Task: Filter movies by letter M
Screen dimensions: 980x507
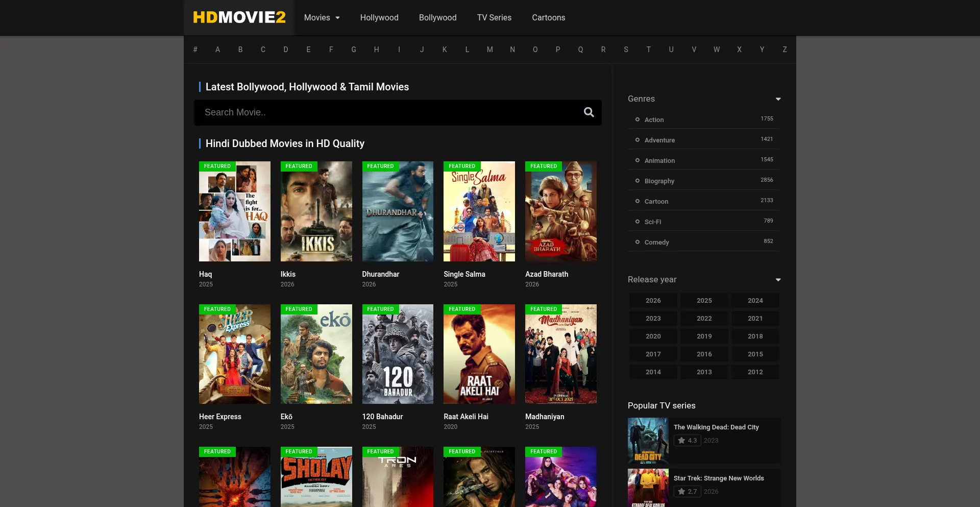Action: point(489,50)
